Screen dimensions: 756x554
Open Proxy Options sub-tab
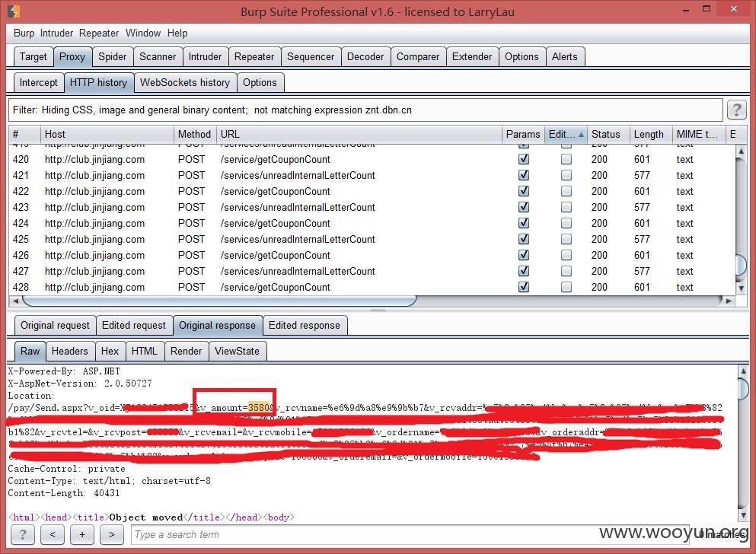pos(260,83)
